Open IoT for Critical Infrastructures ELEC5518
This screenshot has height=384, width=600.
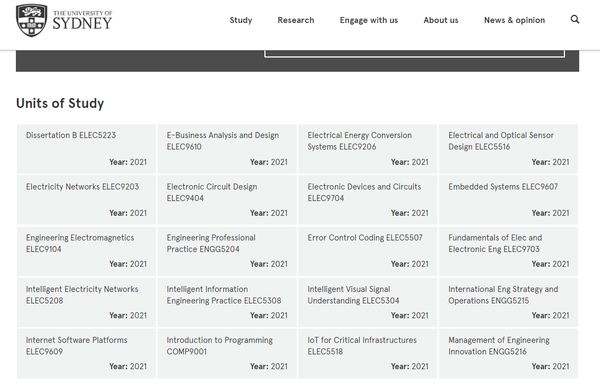pos(368,354)
